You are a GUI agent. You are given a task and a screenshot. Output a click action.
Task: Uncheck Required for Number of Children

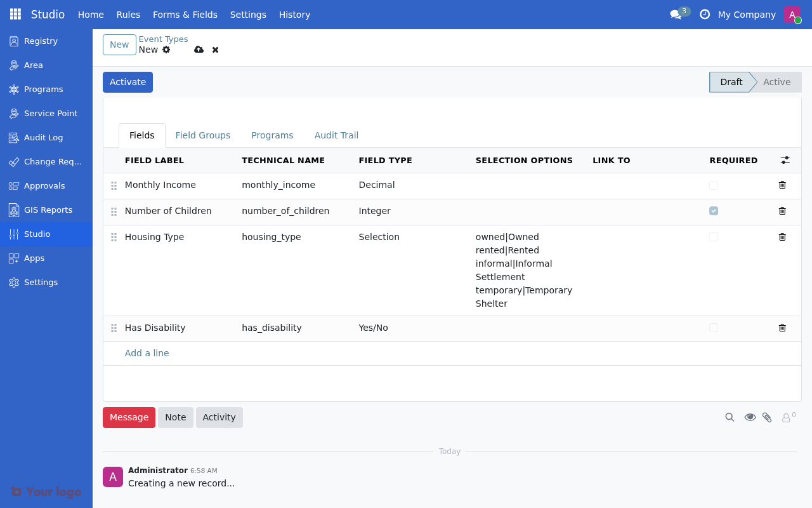point(714,210)
